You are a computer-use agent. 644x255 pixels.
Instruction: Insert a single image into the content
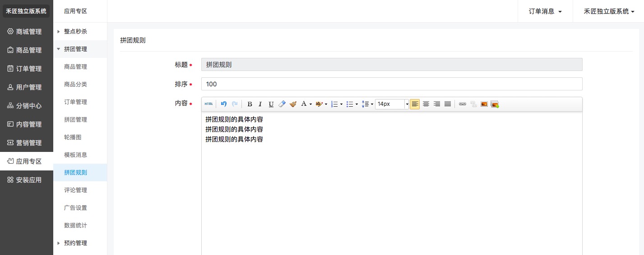tap(484, 104)
